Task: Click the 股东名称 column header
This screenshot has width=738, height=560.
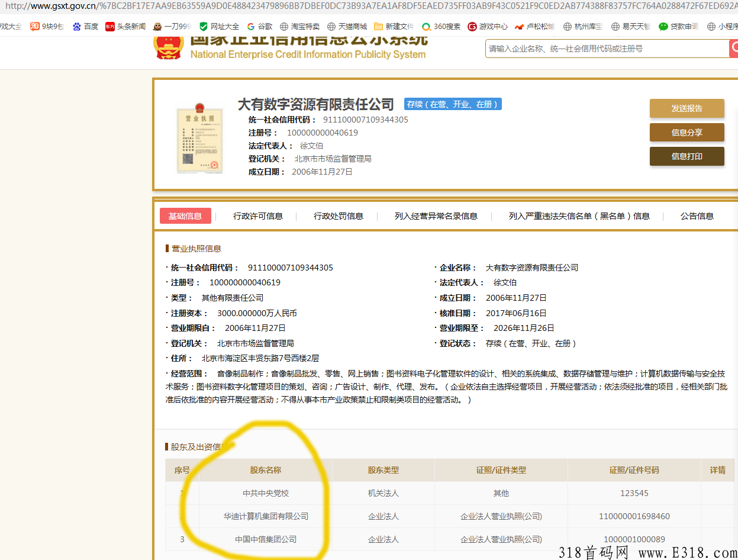Action: 266,470
